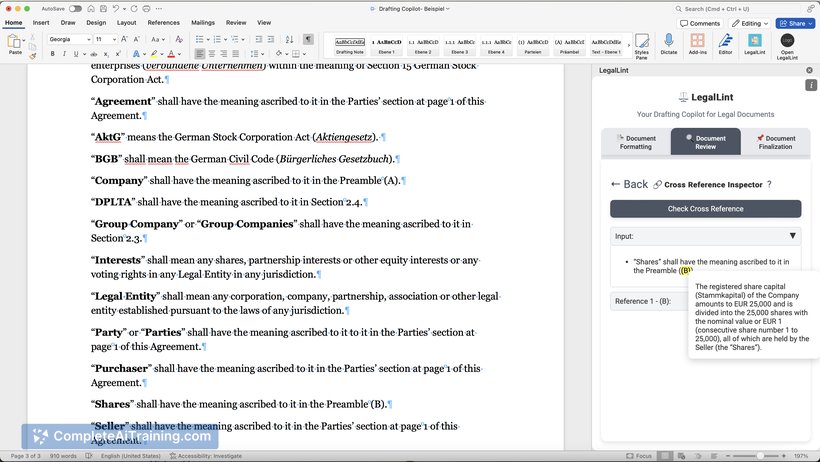The width and height of the screenshot is (820, 462).
Task: Undo the last action
Action: (x=116, y=9)
